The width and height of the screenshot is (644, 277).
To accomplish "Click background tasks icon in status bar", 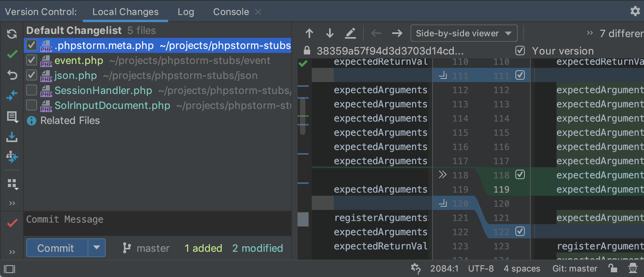I will point(416,269).
